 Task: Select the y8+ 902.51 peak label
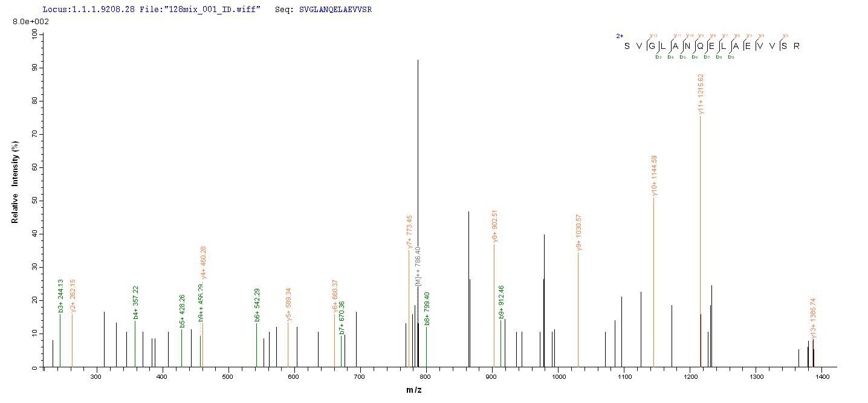[x=494, y=226]
